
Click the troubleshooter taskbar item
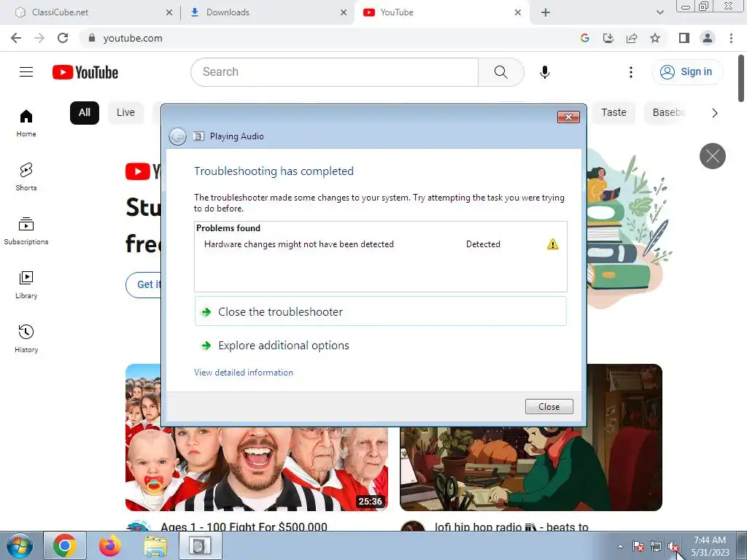click(x=200, y=545)
